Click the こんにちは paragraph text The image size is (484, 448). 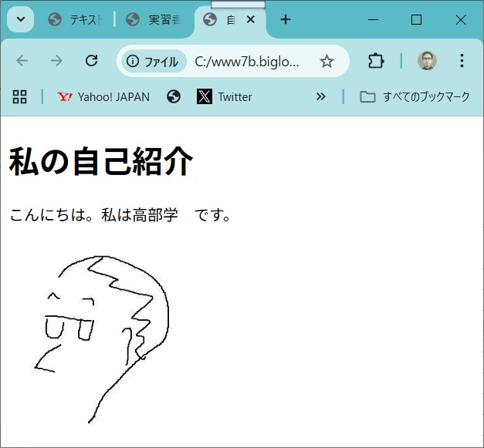coord(120,215)
